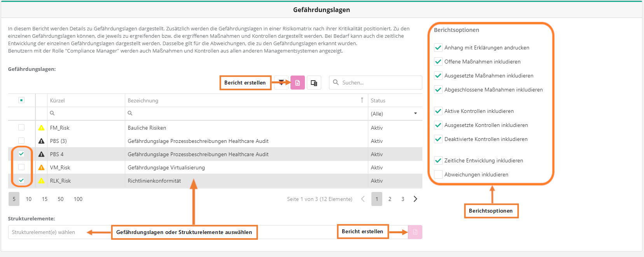
Task: Disable Zeitliche Entwicklung inkludieren
Action: tap(438, 160)
